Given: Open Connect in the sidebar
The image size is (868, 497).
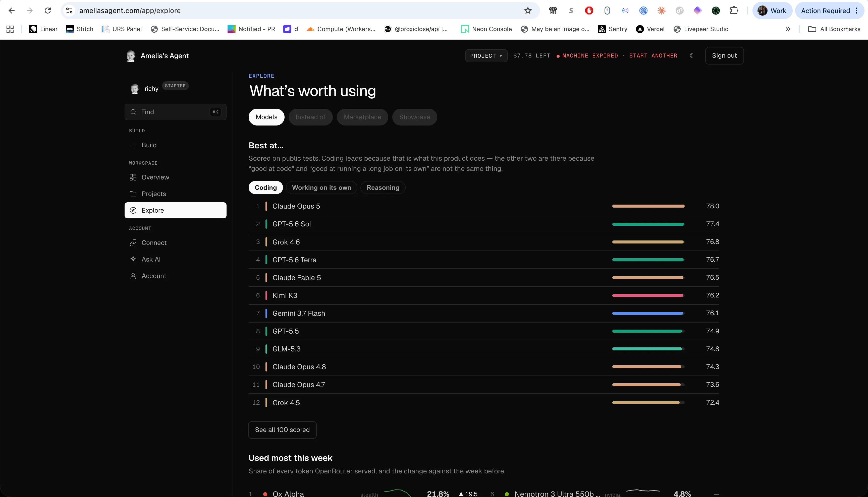Looking at the screenshot, I should point(175,243).
